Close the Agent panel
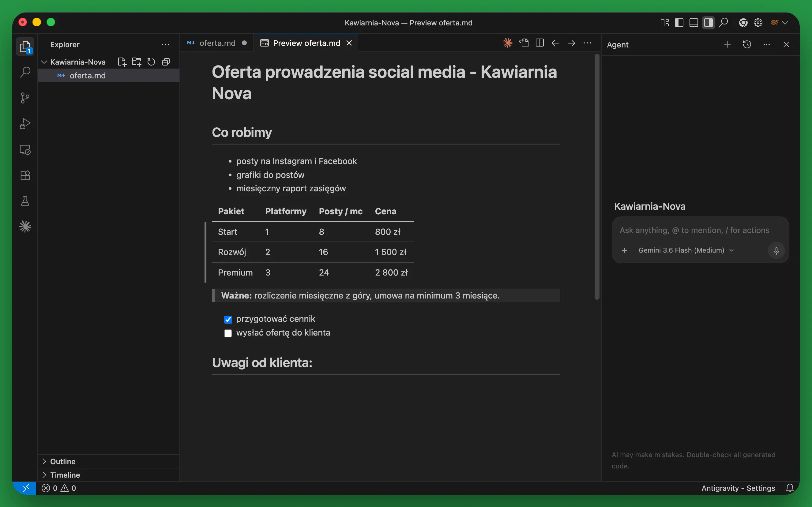This screenshot has height=507, width=812. 786,44
